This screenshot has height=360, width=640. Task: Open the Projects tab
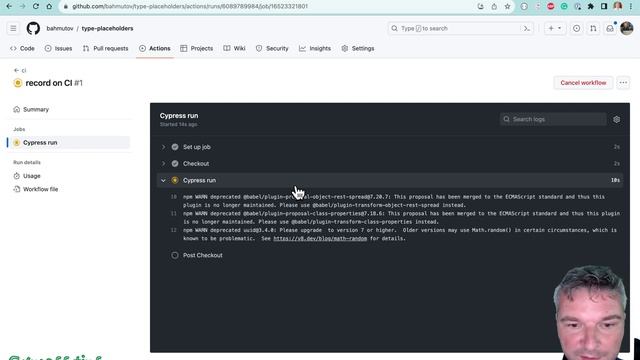click(197, 48)
